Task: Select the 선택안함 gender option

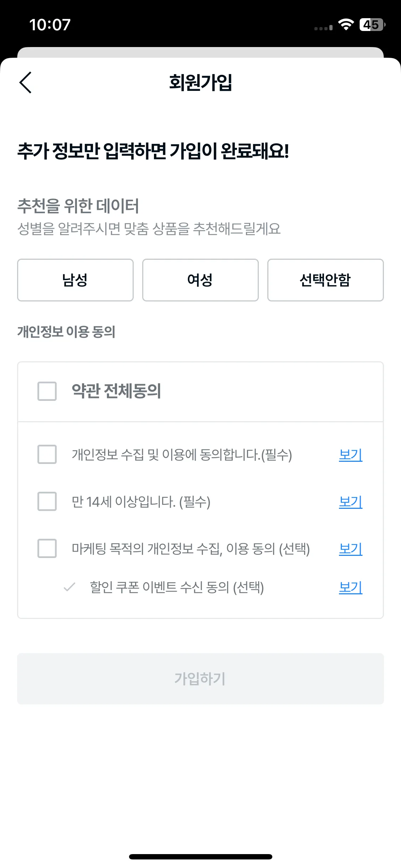Action: 325,280
